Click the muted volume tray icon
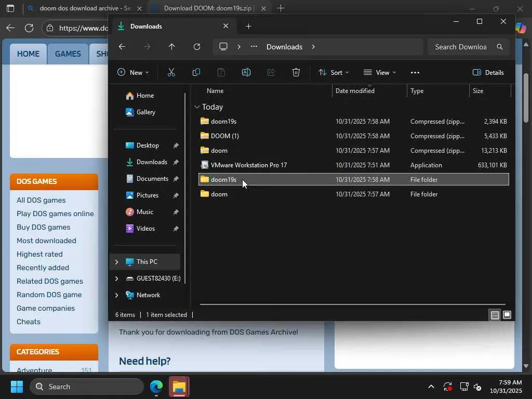This screenshot has width=532, height=399. click(x=477, y=387)
